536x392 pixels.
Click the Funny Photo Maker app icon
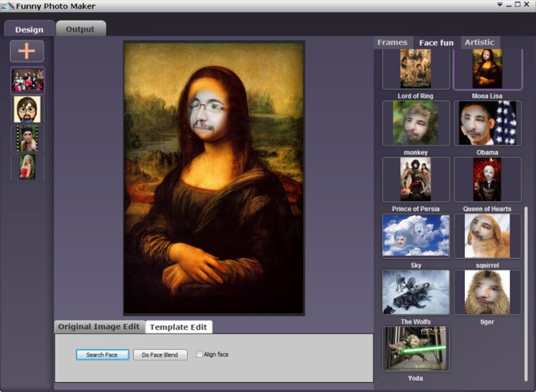(7, 6)
